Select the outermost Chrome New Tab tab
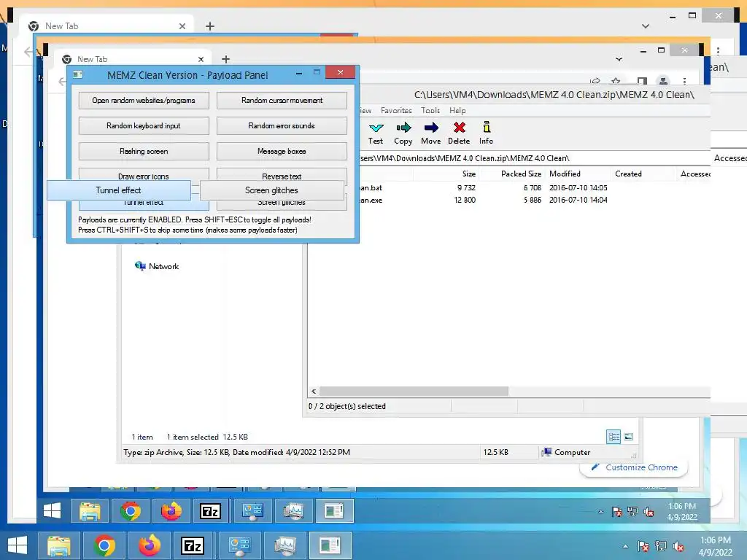Image resolution: width=747 pixels, height=560 pixels. click(107, 26)
